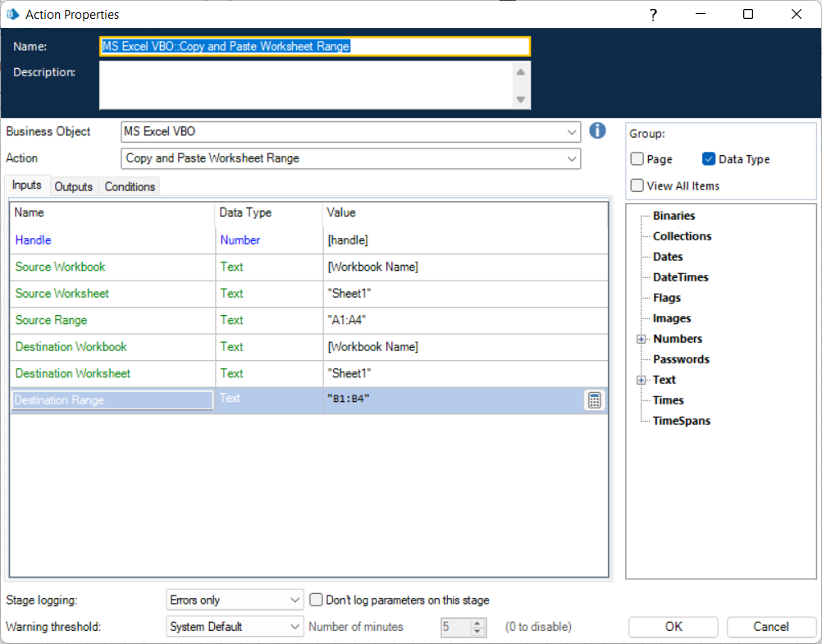The image size is (822, 644).
Task: Switch to the Conditions tab
Action: [130, 187]
